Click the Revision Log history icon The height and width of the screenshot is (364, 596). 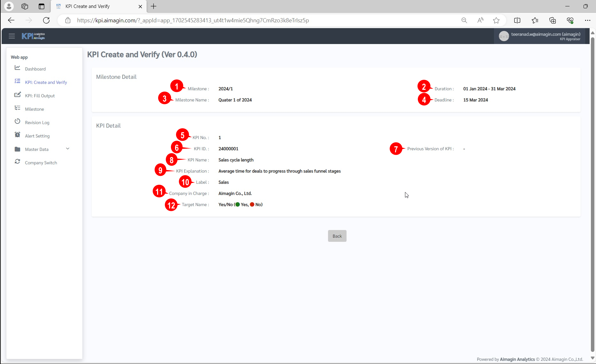(x=18, y=122)
